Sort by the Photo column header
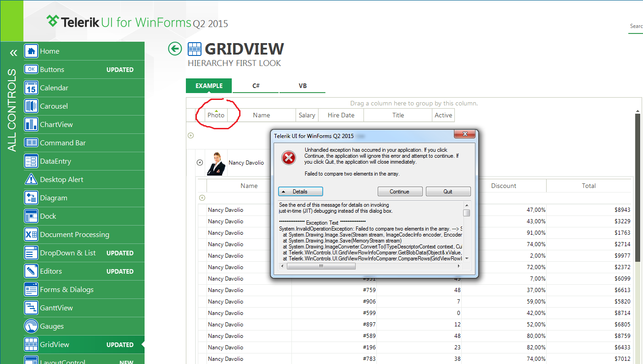The width and height of the screenshot is (643, 364). coord(216,115)
